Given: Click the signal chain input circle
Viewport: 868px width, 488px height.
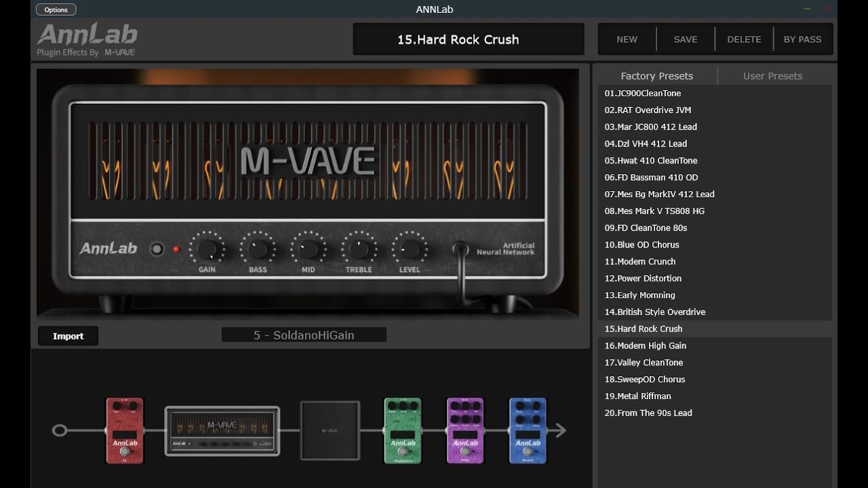Looking at the screenshot, I should pyautogui.click(x=60, y=430).
